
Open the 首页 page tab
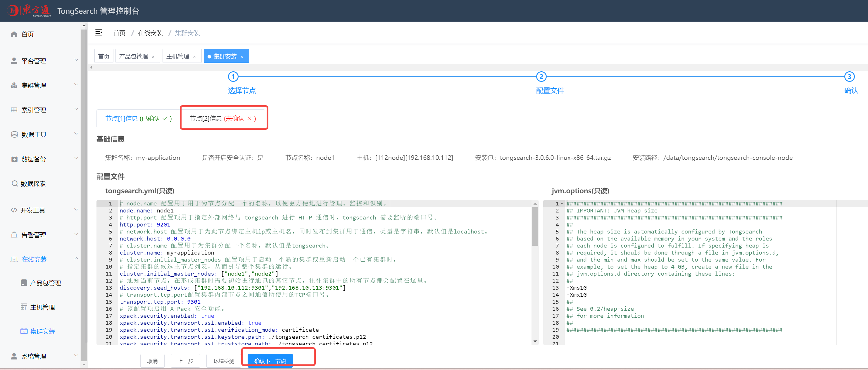104,56
